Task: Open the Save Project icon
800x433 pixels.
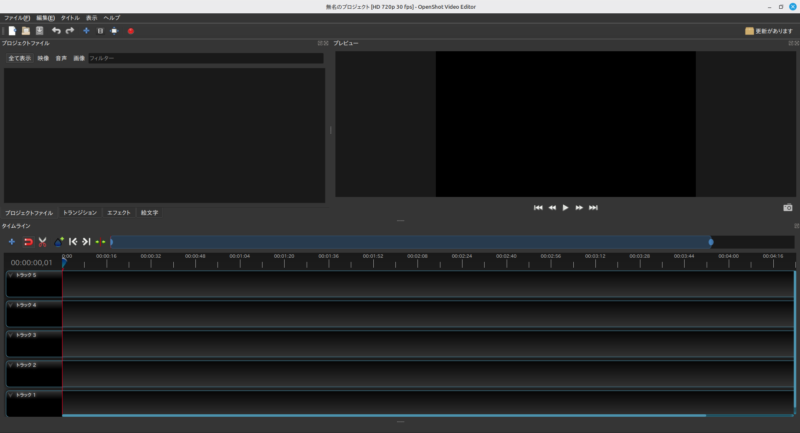Action: coord(39,31)
